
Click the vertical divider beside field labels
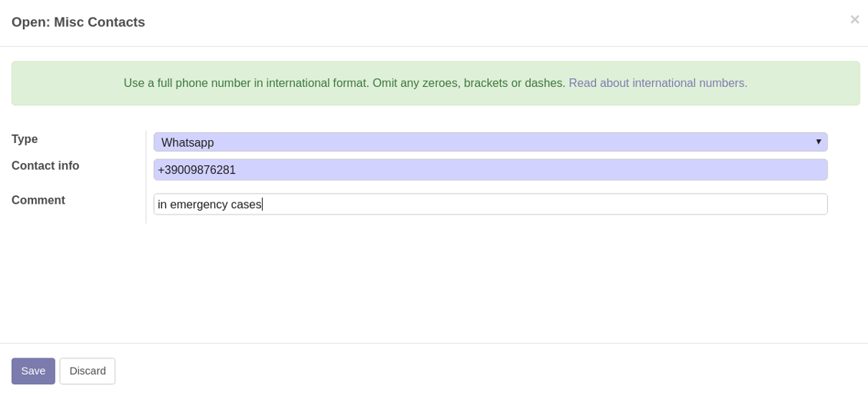[x=146, y=177]
